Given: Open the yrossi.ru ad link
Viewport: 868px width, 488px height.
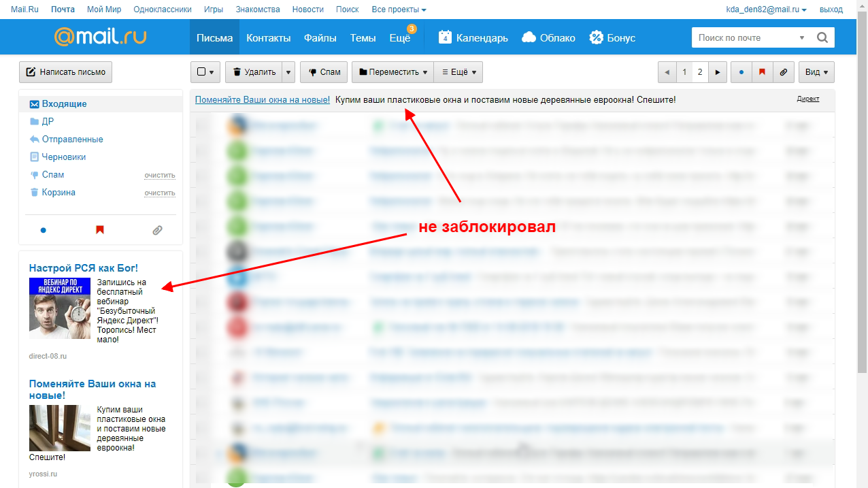Looking at the screenshot, I should (x=43, y=474).
